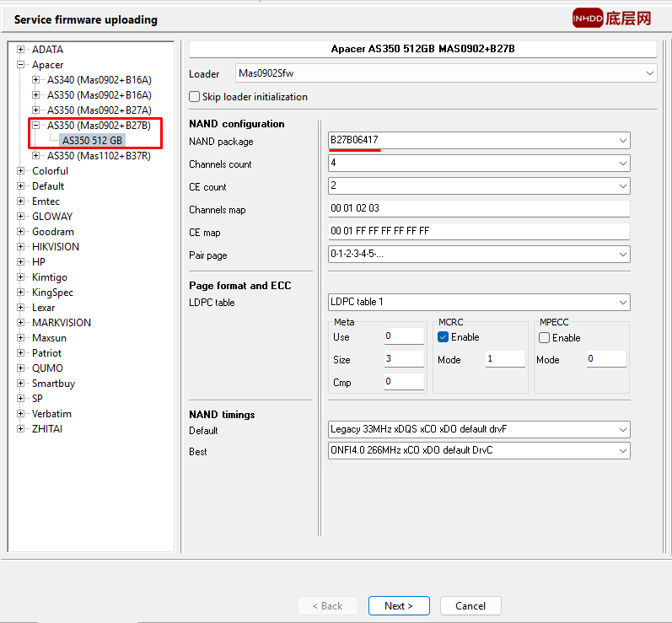The image size is (672, 623).
Task: Select the HIKVISION vendor entry
Action: point(56,247)
